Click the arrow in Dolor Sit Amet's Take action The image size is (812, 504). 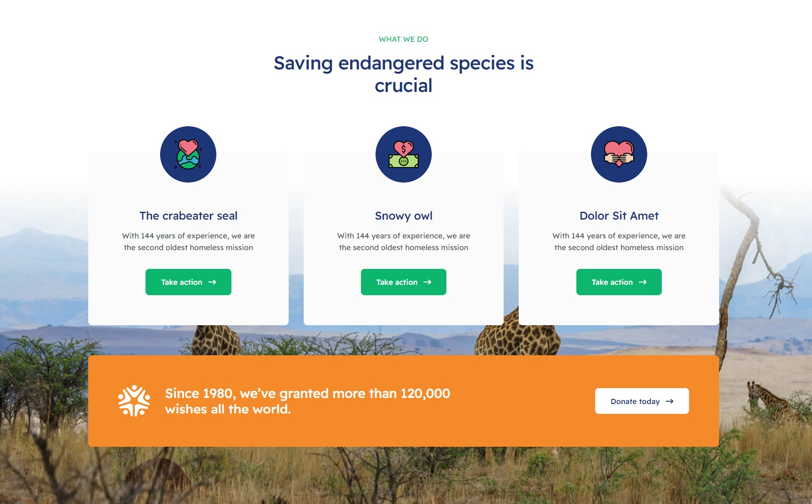click(643, 282)
